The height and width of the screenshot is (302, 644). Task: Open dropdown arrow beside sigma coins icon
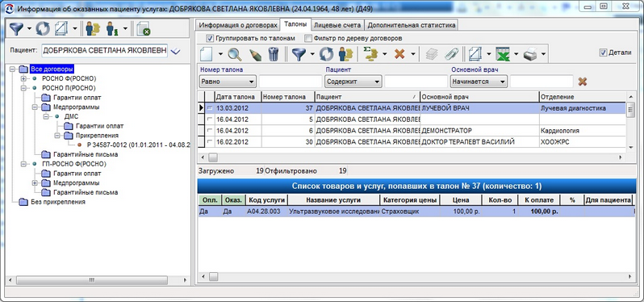[x=385, y=54]
